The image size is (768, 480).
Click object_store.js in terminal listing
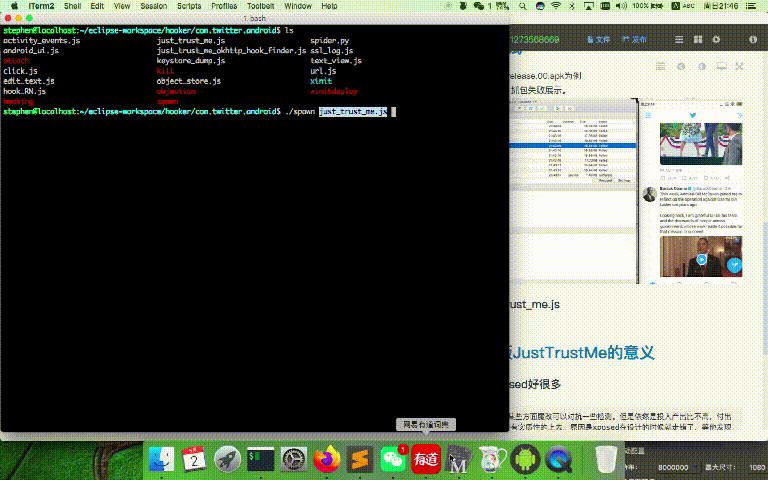(x=189, y=81)
